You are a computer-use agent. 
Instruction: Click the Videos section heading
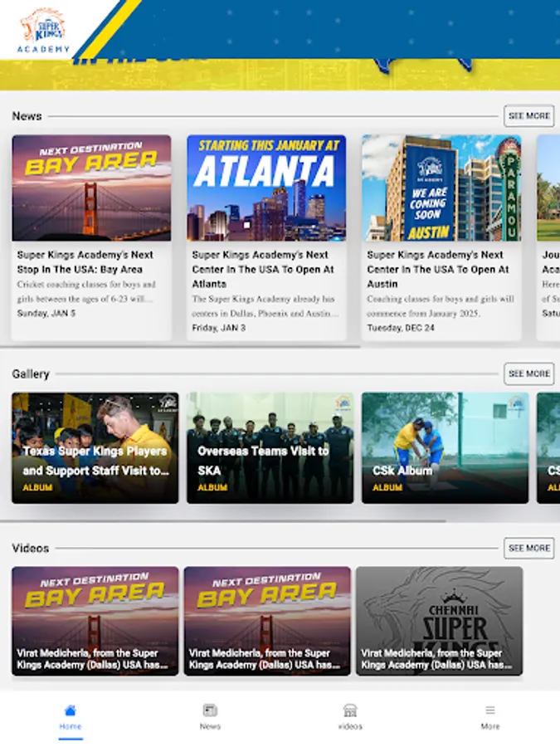(x=31, y=549)
